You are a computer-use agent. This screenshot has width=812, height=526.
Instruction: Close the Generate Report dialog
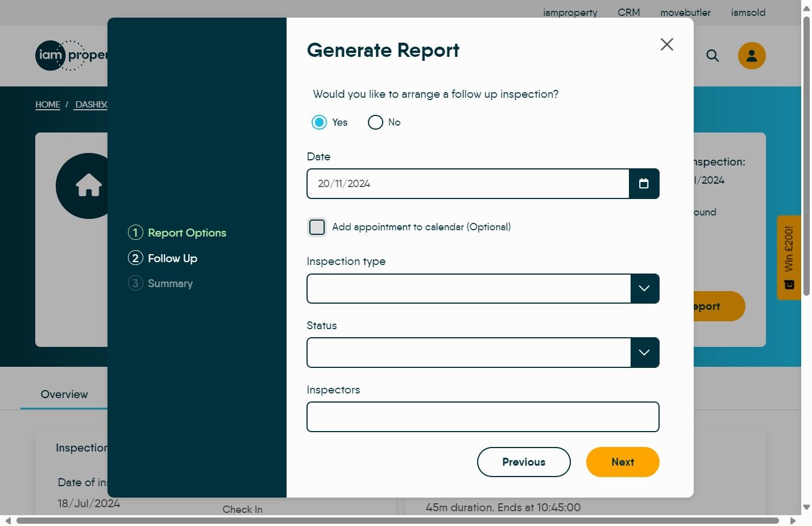[666, 44]
